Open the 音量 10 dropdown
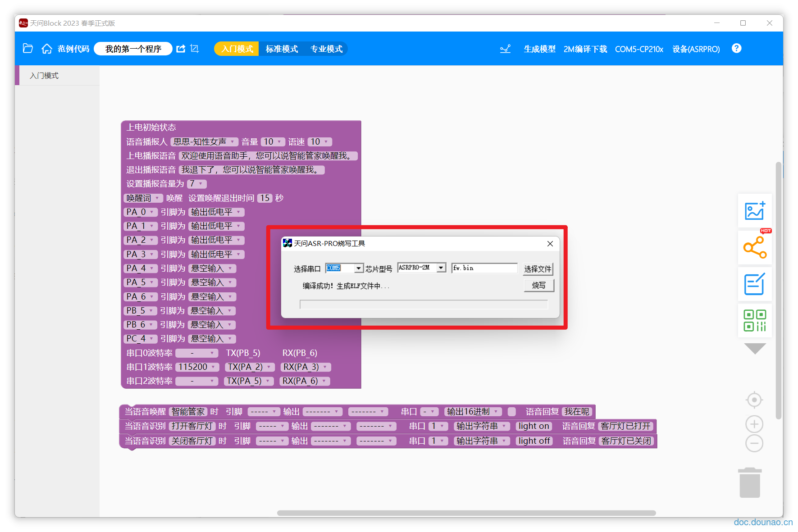Screen dimensions: 798x532 tap(273, 142)
